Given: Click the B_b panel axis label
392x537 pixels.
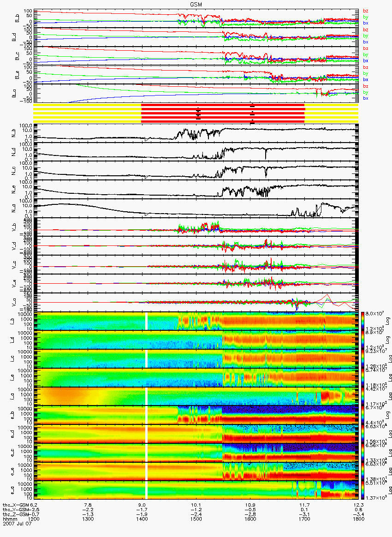Looking at the screenshot, I should (17, 19).
